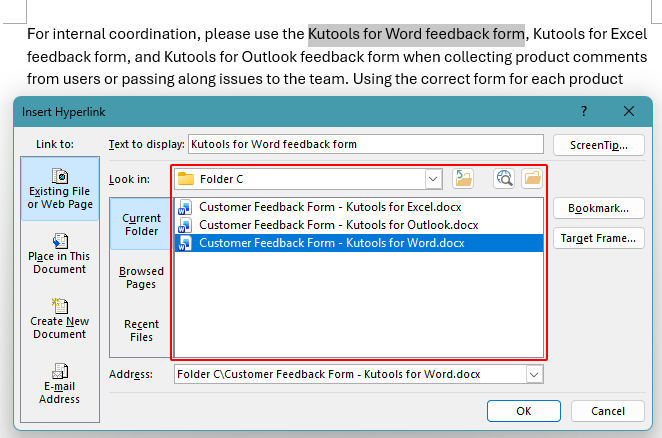Click the Address input field
Screen dimensions: 662x438
pos(350,375)
